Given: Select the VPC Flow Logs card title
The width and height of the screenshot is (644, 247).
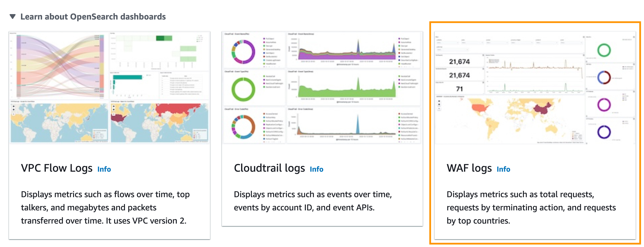Looking at the screenshot, I should coord(57,168).
